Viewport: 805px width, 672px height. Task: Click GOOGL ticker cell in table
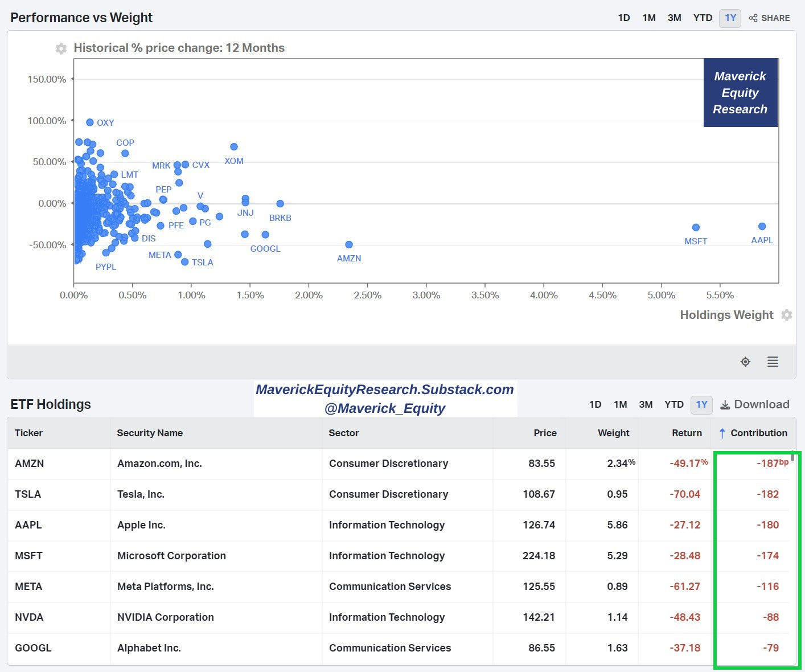[x=33, y=648]
